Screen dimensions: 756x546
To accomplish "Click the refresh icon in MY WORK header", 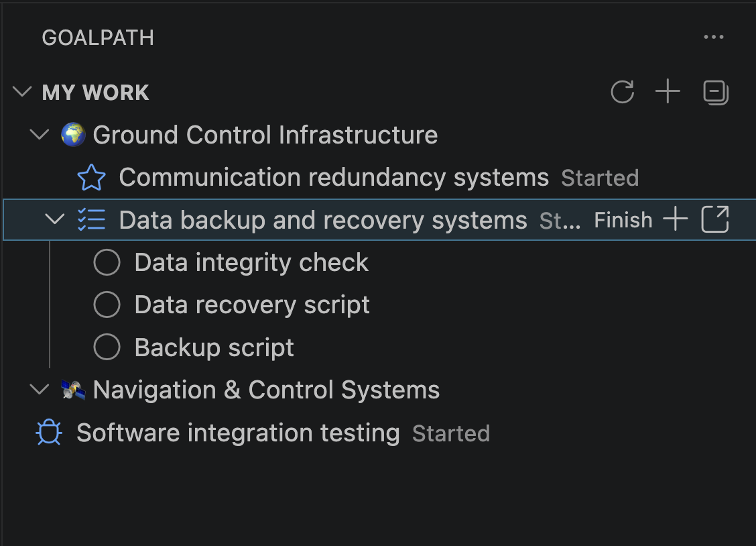I will point(622,93).
